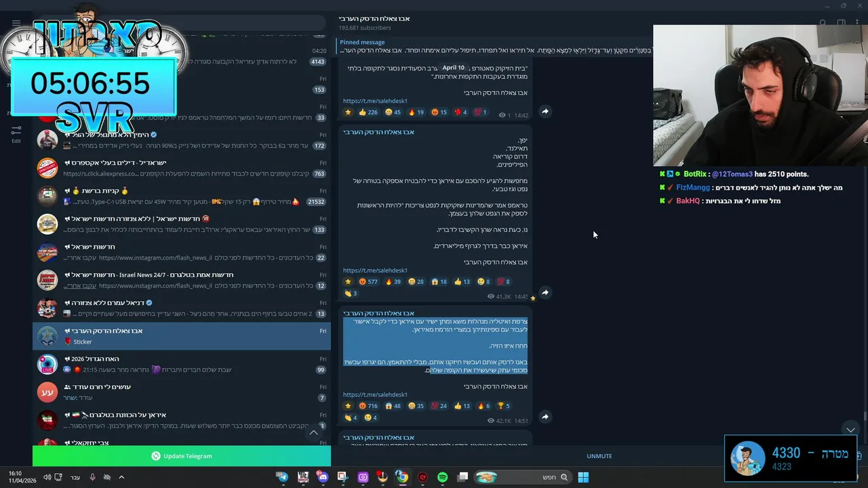Toggle clapping 3 reaction
868x488 pixels.
pos(351,293)
